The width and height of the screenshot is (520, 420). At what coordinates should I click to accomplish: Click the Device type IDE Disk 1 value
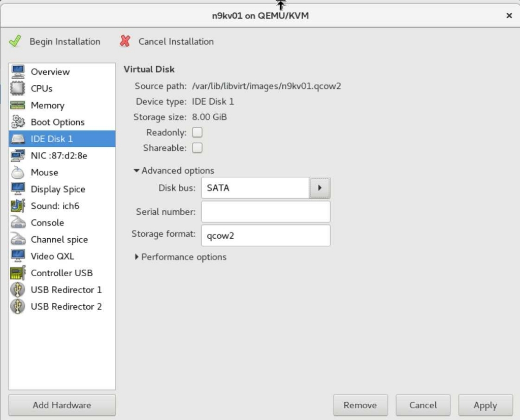point(213,101)
